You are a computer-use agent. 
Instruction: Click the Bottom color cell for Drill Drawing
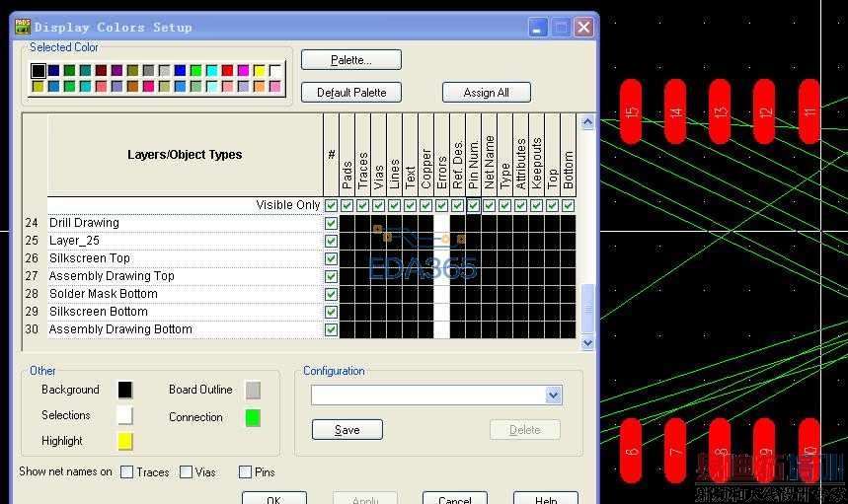pyautogui.click(x=568, y=223)
